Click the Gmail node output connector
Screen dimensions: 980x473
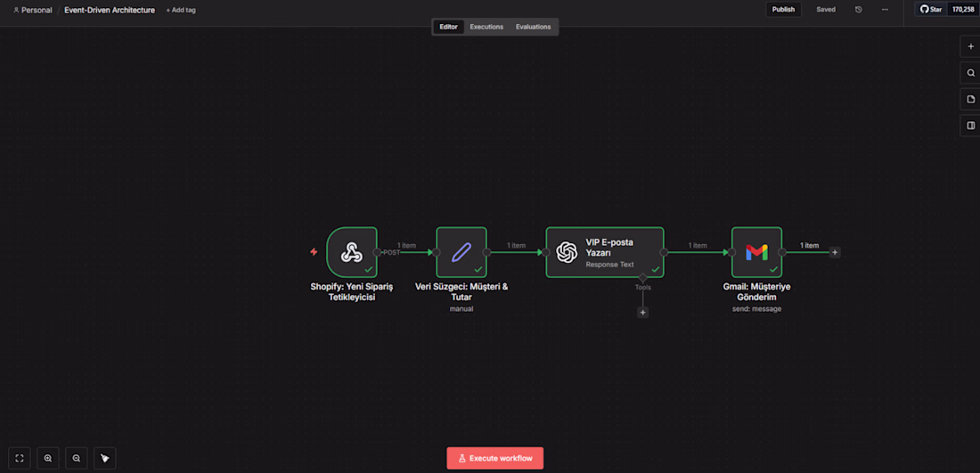(x=782, y=252)
